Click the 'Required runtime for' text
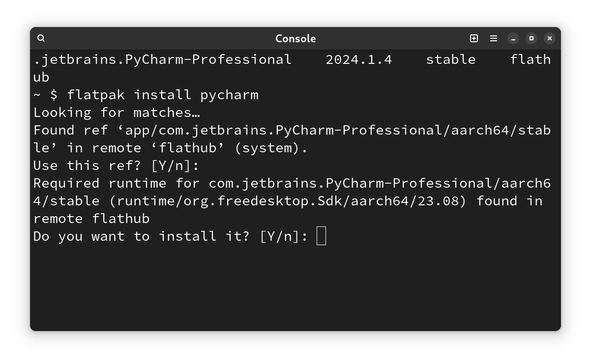591x364 pixels. [x=117, y=183]
